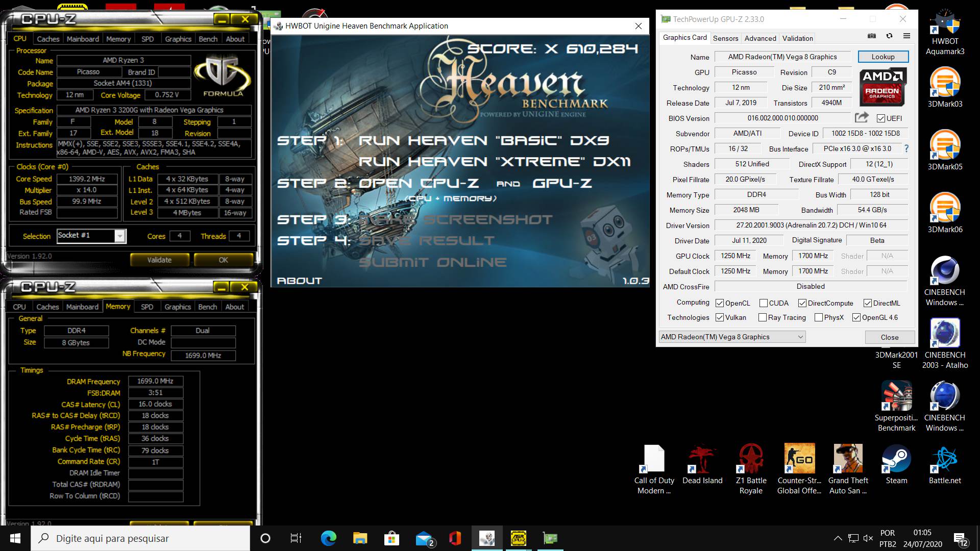The height and width of the screenshot is (551, 980).
Task: Open Grand Theft Auto San Andreas shortcut
Action: [848, 469]
